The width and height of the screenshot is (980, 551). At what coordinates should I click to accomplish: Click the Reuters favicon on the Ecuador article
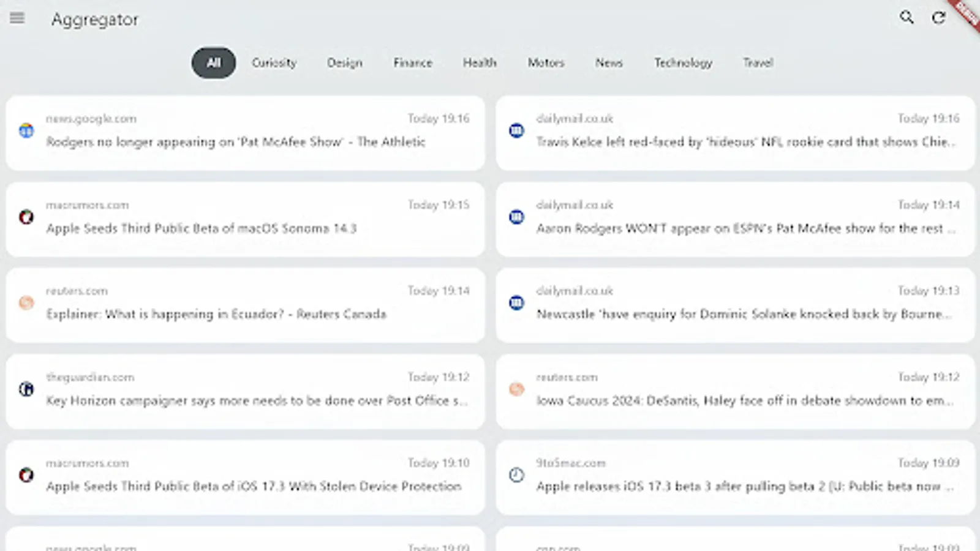[26, 302]
